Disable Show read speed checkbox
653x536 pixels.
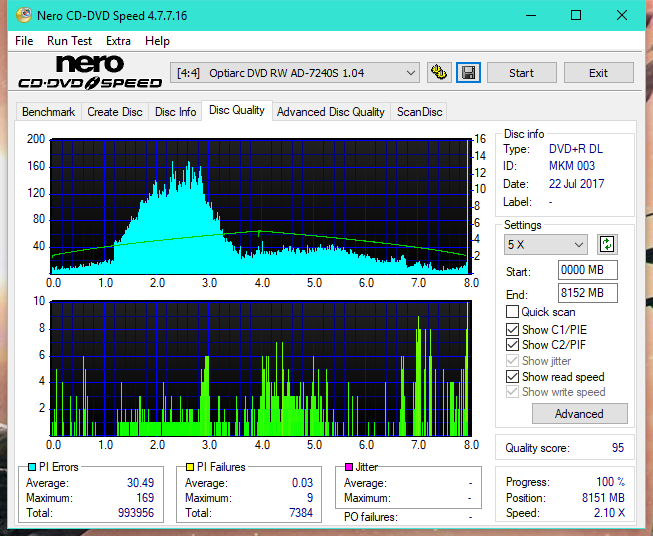tap(512, 376)
